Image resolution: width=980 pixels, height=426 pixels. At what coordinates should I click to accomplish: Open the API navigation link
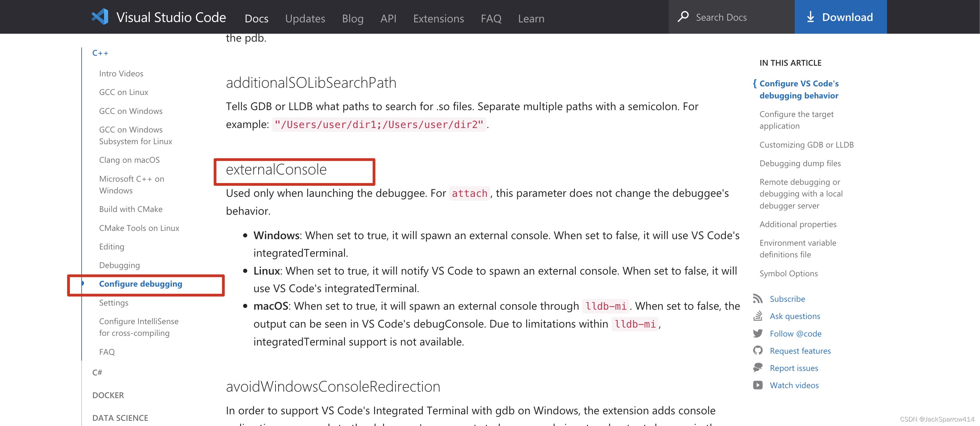click(x=388, y=18)
